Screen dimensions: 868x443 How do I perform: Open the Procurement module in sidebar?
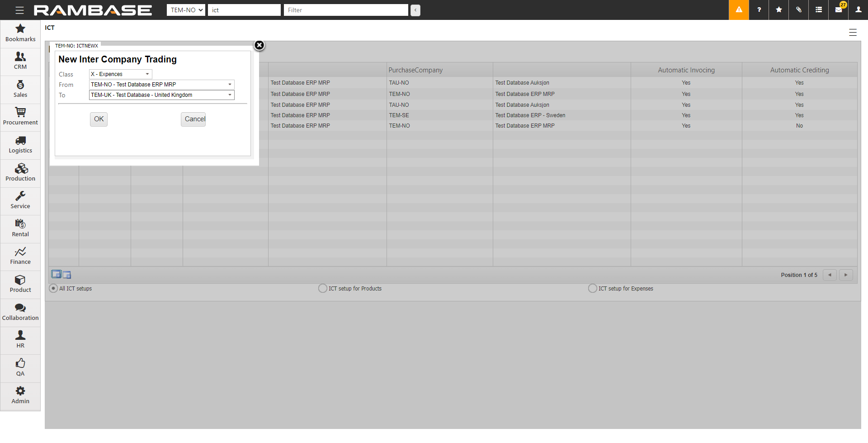coord(20,116)
